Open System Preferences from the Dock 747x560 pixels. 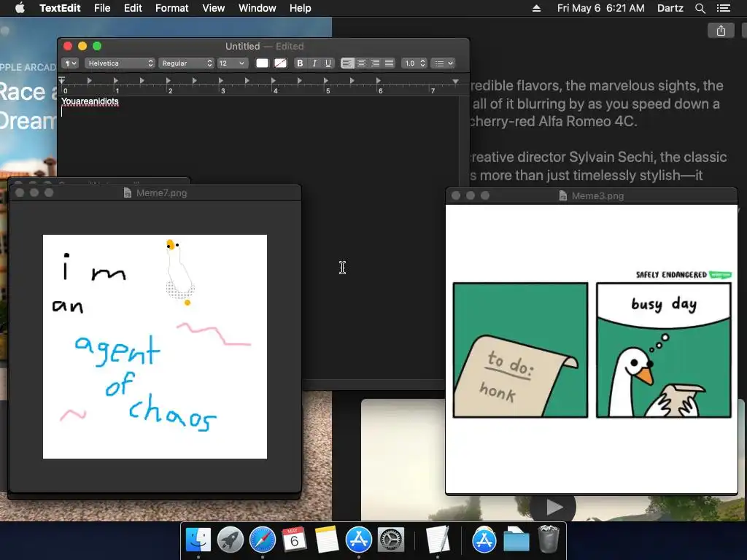[391, 540]
